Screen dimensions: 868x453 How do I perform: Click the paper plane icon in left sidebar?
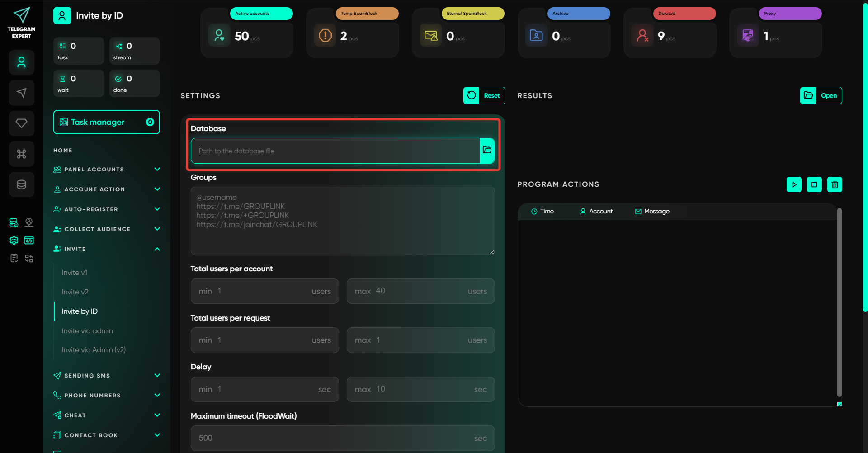(21, 93)
